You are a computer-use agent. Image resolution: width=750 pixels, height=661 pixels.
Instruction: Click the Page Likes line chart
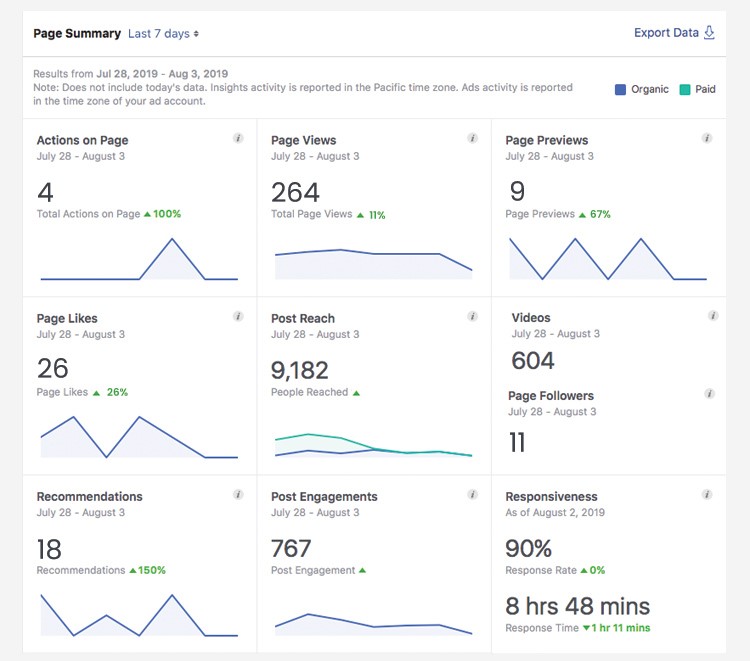coord(139,437)
